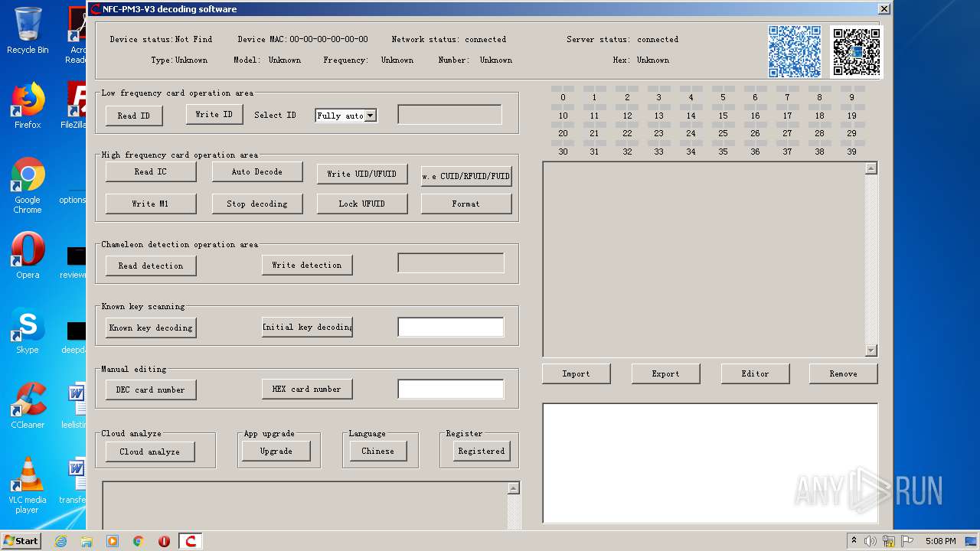Click the sector list scroll-down arrow
980x551 pixels.
click(x=871, y=350)
